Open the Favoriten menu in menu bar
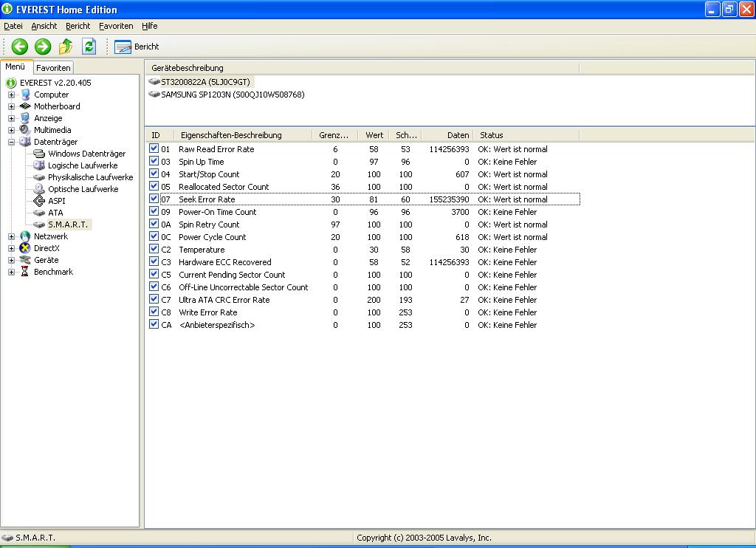The width and height of the screenshot is (756, 548). (x=116, y=26)
